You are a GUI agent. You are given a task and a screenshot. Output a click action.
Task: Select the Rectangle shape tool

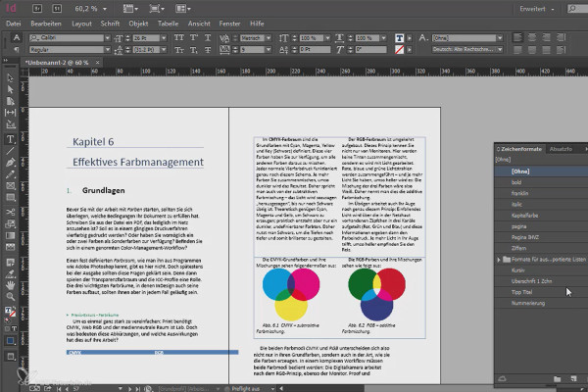click(x=10, y=197)
